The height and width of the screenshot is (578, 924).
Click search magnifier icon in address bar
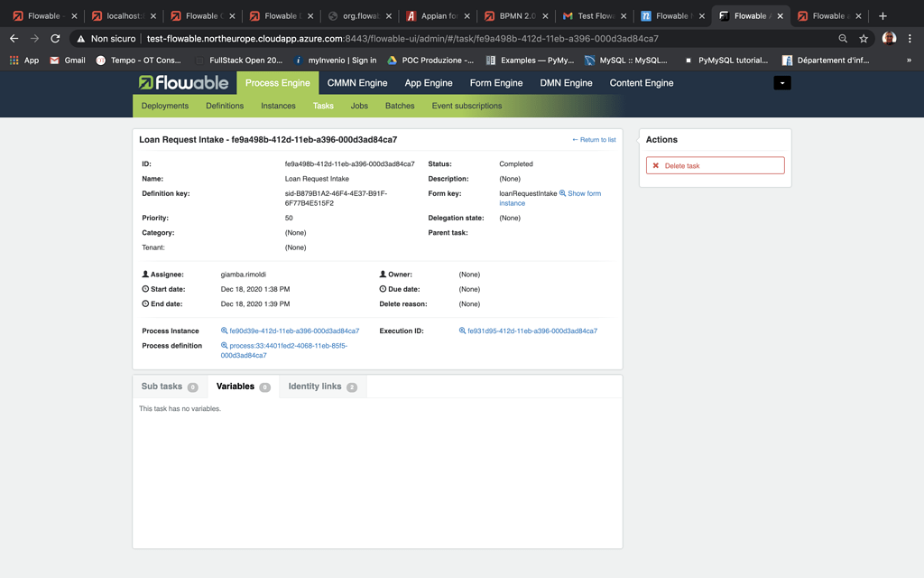[843, 39]
